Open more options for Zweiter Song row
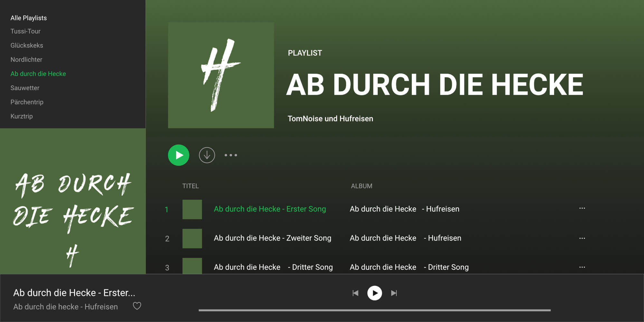Image resolution: width=644 pixels, height=322 pixels. tap(582, 238)
